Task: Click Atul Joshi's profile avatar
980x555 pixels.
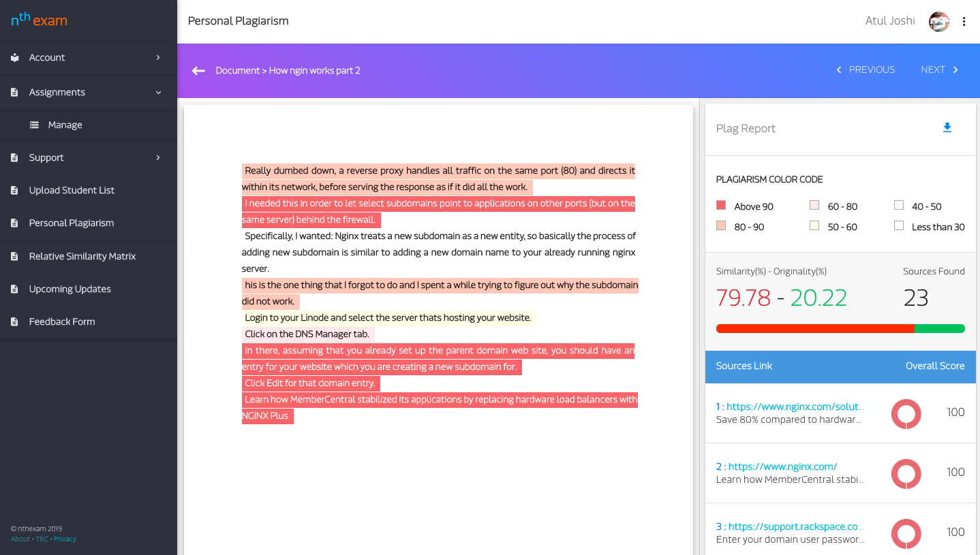Action: [x=939, y=22]
